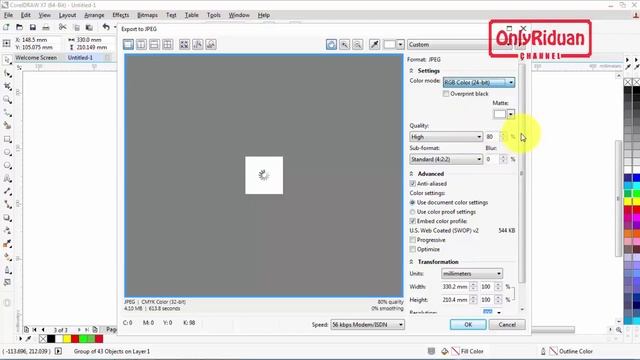Select Use document color settings radio
This screenshot has width=640, height=360.
tap(413, 202)
